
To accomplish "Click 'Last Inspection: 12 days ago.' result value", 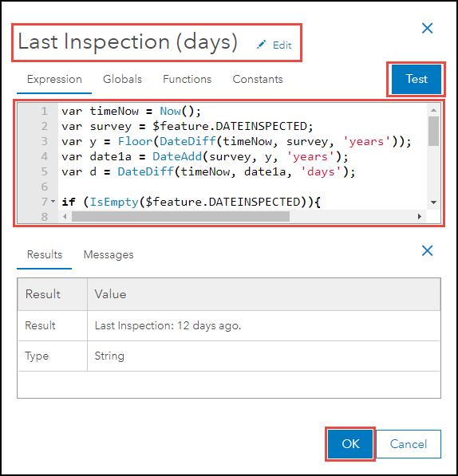I will [x=168, y=325].
